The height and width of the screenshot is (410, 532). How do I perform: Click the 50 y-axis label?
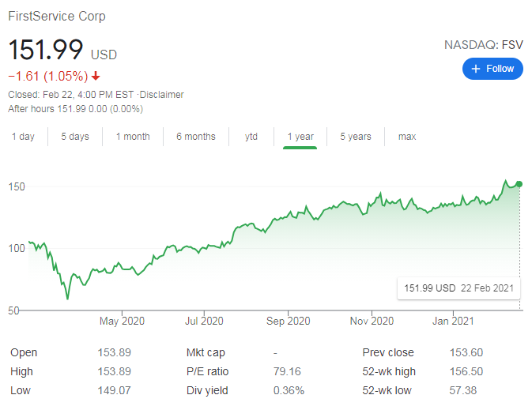pos(14,310)
